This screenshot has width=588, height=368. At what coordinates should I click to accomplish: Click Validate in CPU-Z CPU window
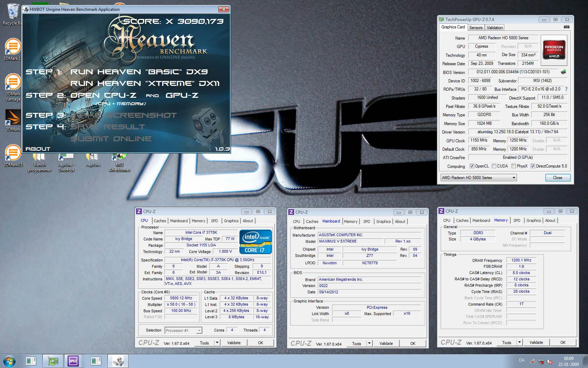(234, 343)
